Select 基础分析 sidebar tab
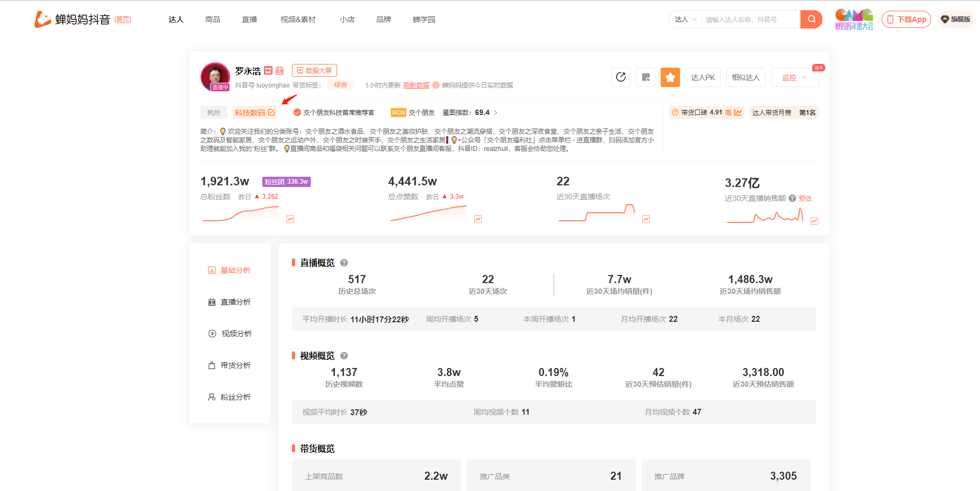 pyautogui.click(x=230, y=270)
